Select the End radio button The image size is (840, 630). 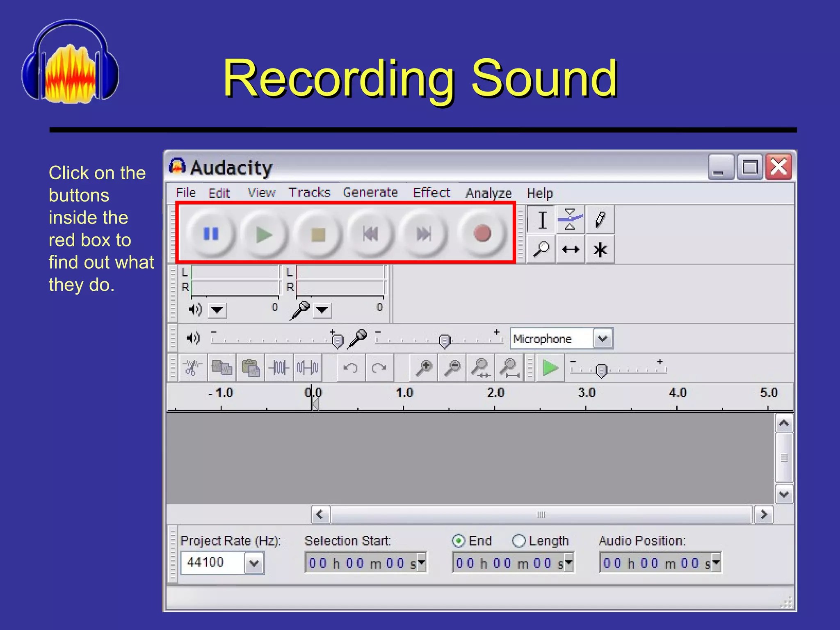point(458,541)
